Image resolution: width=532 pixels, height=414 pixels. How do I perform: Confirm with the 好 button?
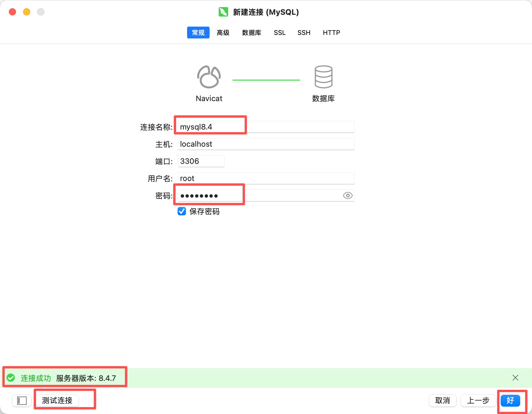[x=510, y=400]
